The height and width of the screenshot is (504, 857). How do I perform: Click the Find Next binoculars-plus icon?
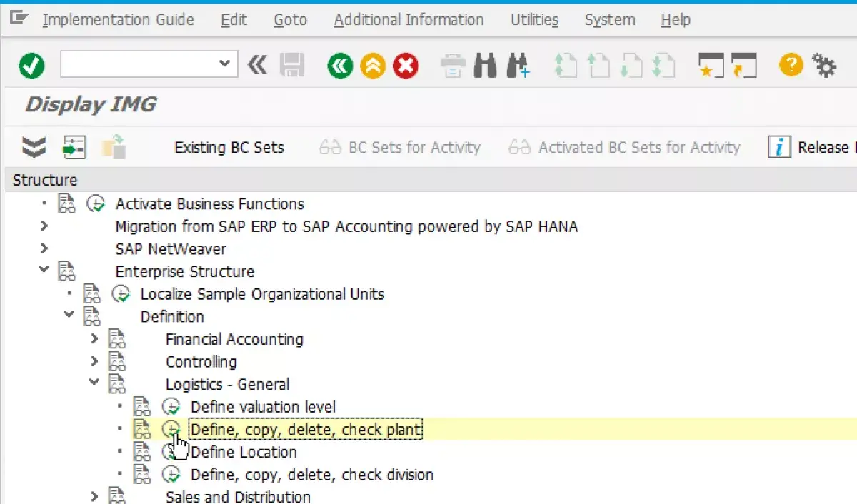coord(518,66)
